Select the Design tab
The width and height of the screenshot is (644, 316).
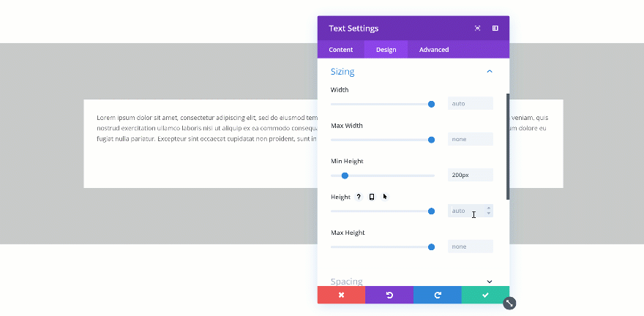coord(386,50)
